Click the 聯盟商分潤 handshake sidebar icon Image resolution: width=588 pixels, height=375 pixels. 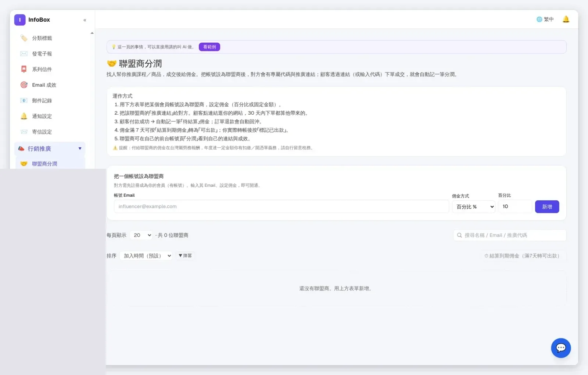(24, 164)
